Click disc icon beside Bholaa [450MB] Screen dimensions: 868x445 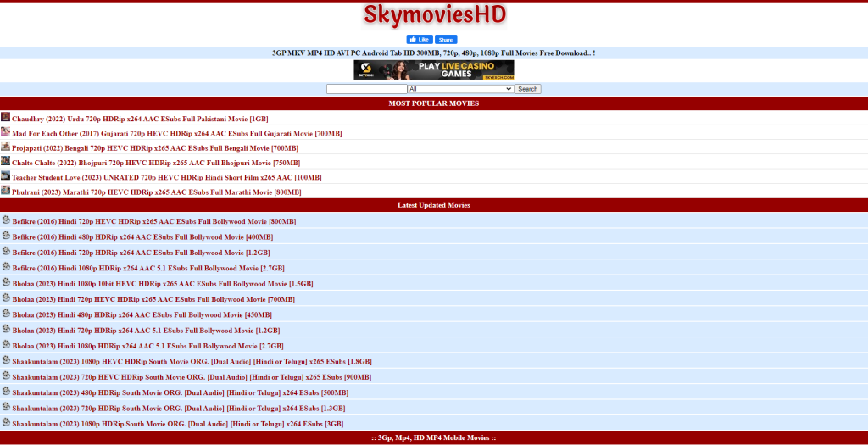(6, 314)
